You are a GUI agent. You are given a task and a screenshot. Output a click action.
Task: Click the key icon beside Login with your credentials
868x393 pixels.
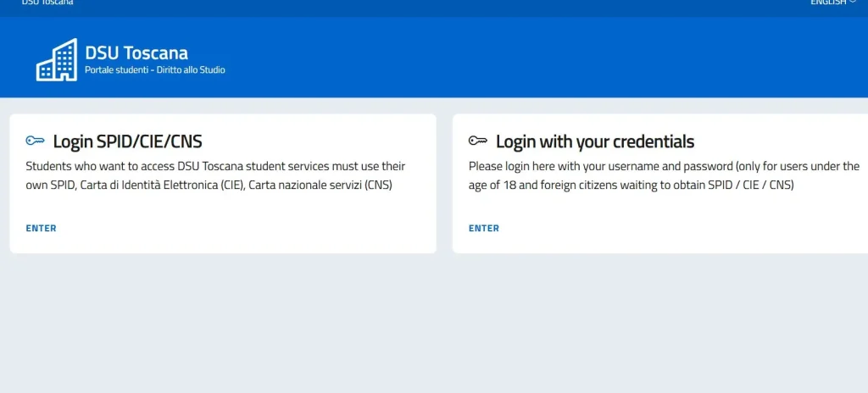(x=477, y=141)
